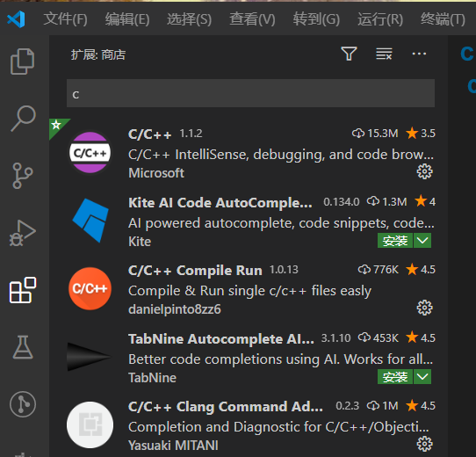The image size is (476, 457).
Task: Open the Search view in activity bar
Action: [x=23, y=118]
